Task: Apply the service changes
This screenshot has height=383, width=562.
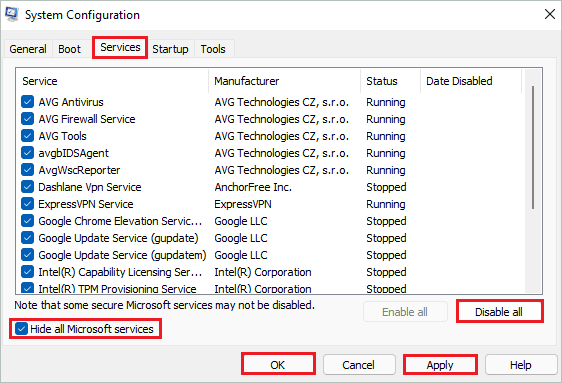Action: pyautogui.click(x=440, y=364)
